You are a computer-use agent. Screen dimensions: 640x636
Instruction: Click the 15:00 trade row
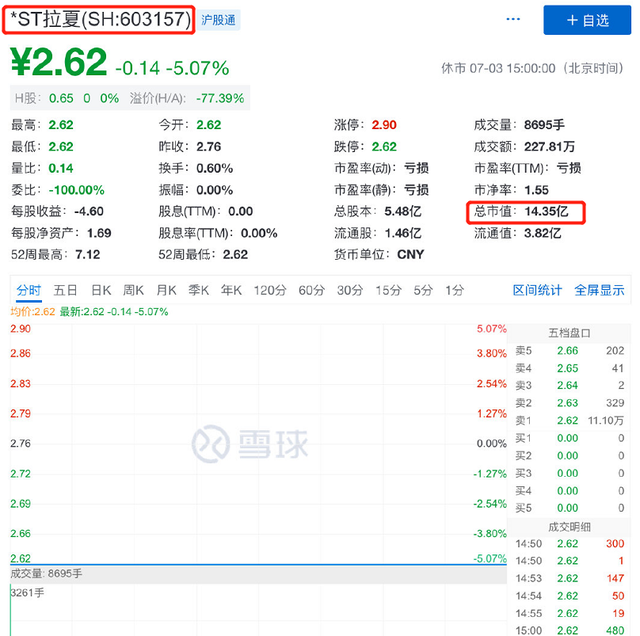coord(569,630)
